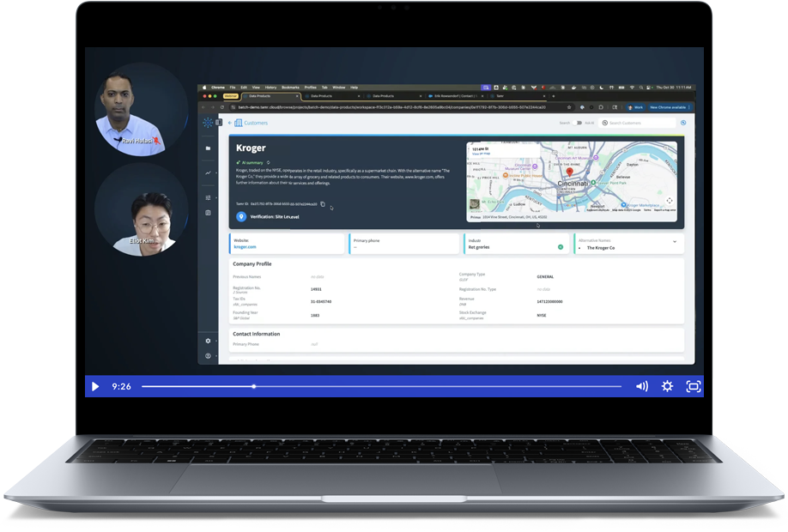
Task: Click View larger map link
Action: coord(481,154)
